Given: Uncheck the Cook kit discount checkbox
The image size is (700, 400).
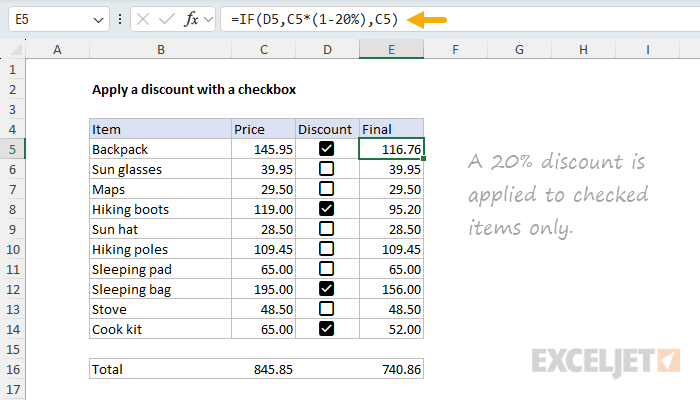Looking at the screenshot, I should click(x=326, y=329).
